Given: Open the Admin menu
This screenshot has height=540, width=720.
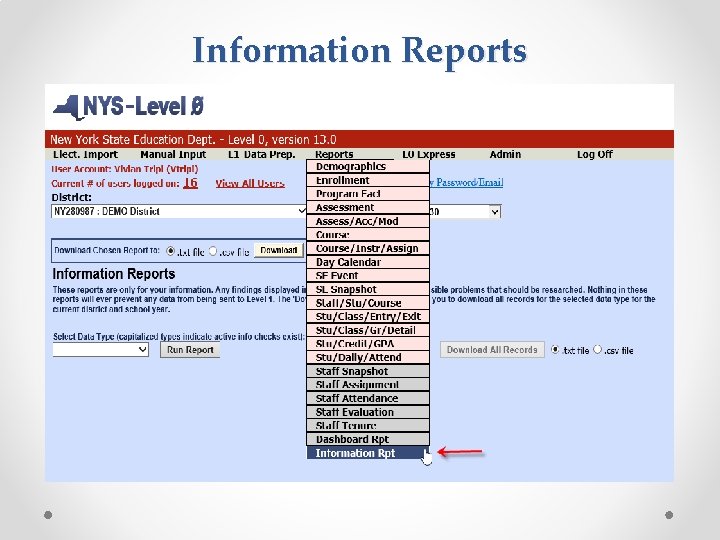Looking at the screenshot, I should point(505,154).
